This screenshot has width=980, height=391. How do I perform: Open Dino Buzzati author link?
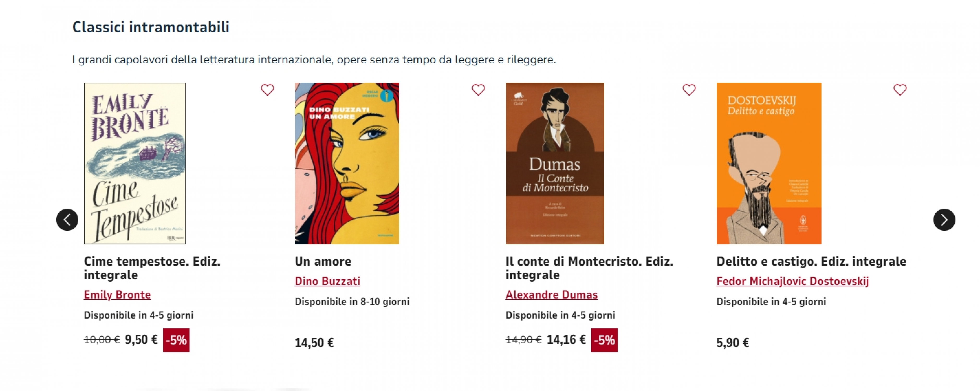click(x=327, y=281)
